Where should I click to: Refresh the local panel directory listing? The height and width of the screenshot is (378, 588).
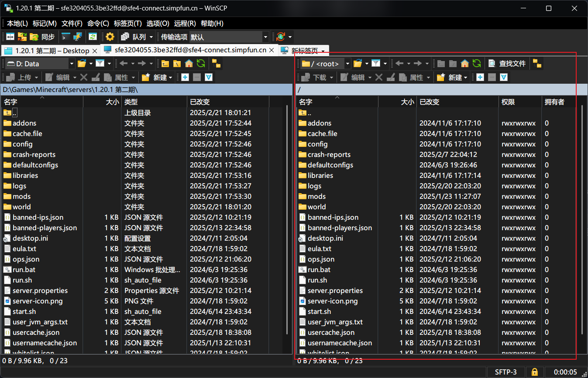[201, 64]
